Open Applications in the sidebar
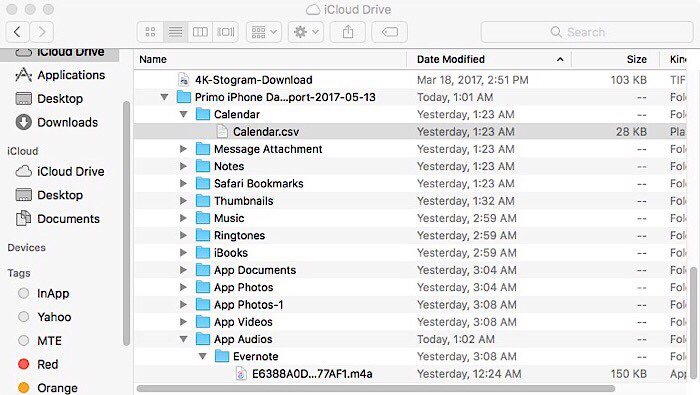700x395 pixels. pos(60,75)
